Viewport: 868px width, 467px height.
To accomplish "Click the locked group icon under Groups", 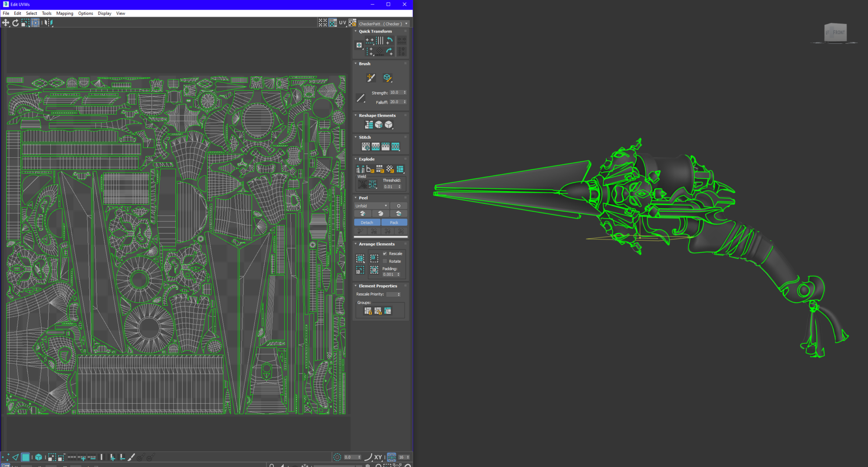I will point(368,311).
